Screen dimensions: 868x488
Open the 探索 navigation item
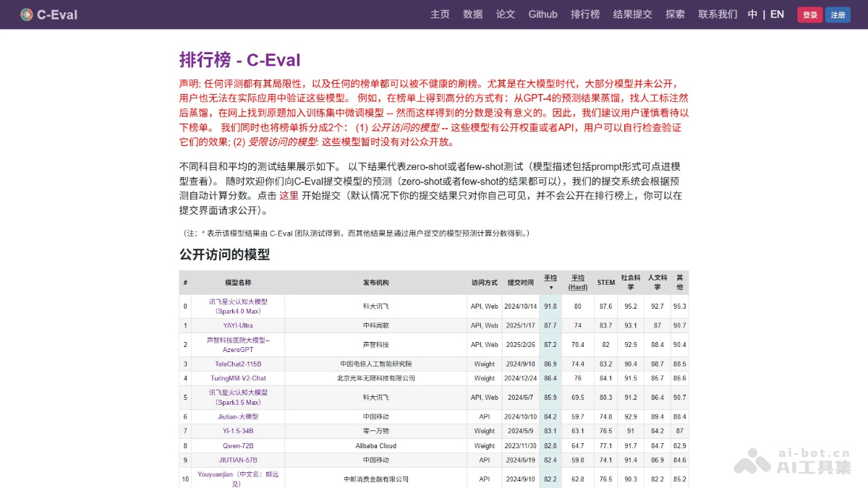(x=675, y=14)
